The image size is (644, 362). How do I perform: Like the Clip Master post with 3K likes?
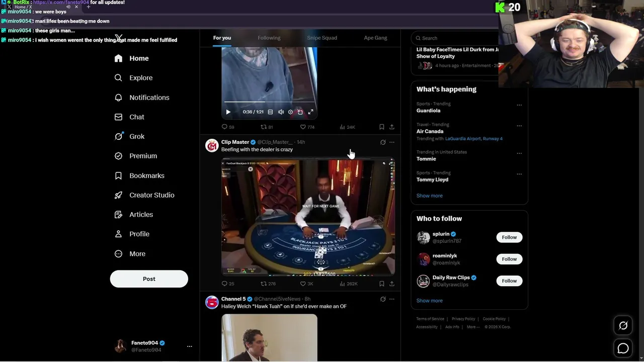coord(306,284)
